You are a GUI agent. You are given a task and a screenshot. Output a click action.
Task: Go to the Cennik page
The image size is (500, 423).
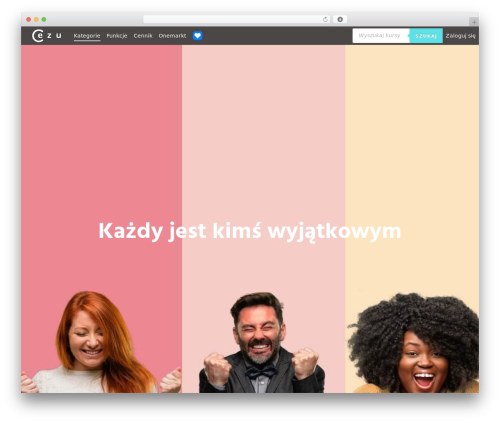[x=143, y=36]
